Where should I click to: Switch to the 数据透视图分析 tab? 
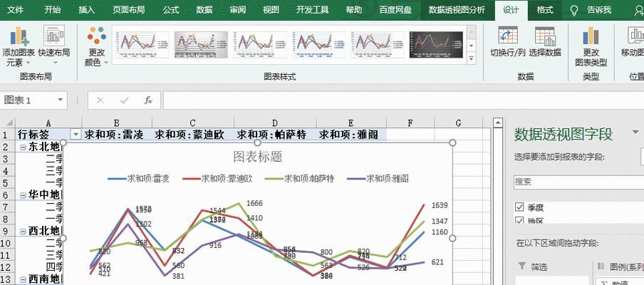coord(457,10)
